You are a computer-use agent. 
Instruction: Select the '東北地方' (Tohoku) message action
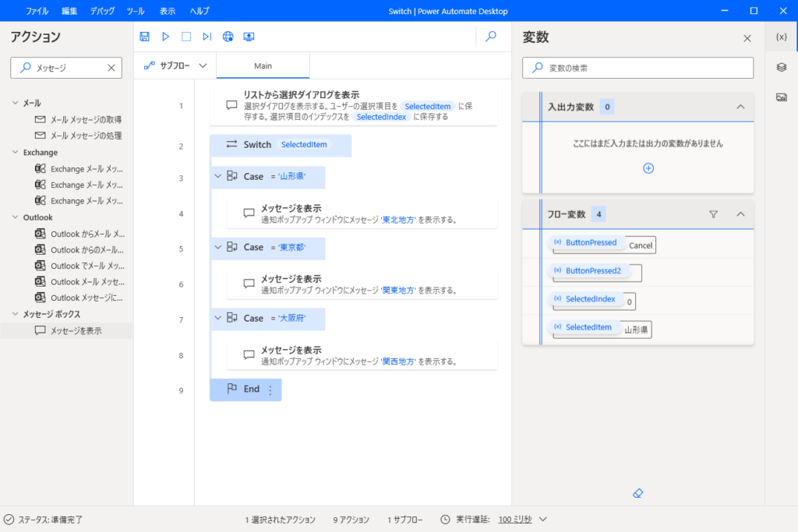(x=362, y=213)
